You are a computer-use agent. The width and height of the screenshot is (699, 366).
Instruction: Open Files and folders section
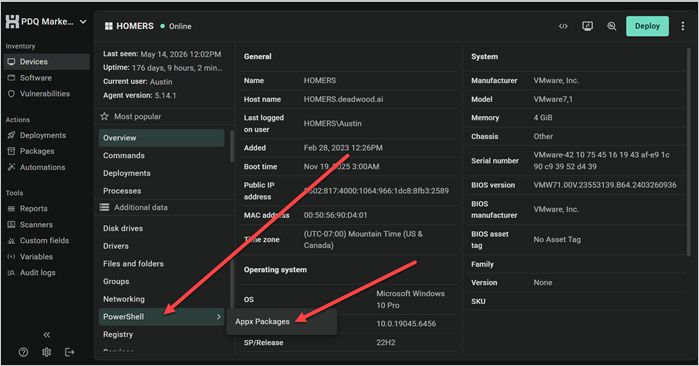[133, 264]
